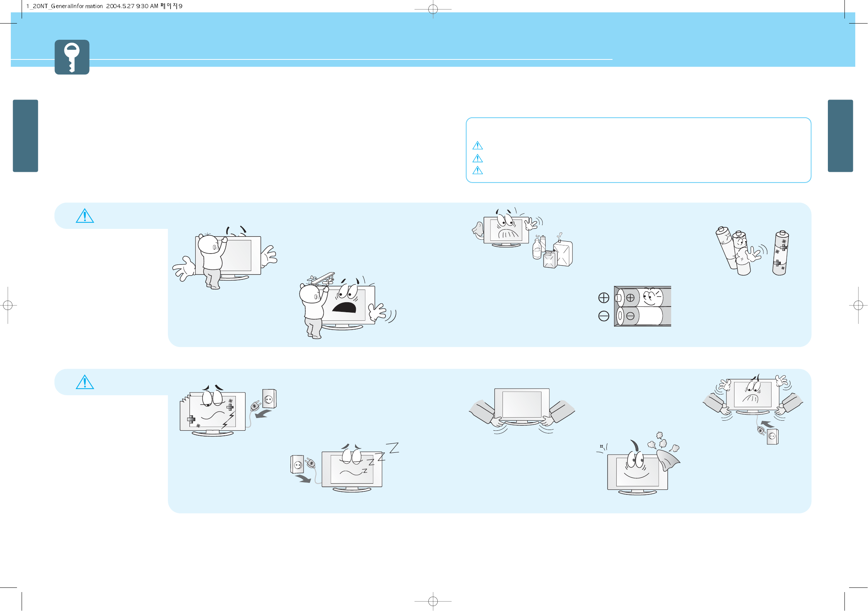Image resolution: width=868 pixels, height=611 pixels.
Task: Select the battery compartment illustration
Action: pos(643,306)
